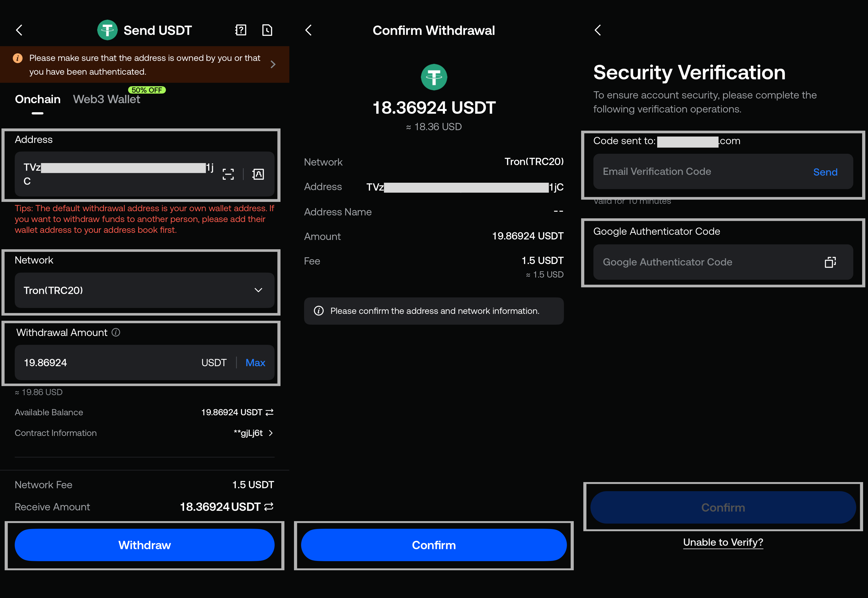Click the Google Authenticator Code field
The height and width of the screenshot is (598, 868).
[x=723, y=262]
